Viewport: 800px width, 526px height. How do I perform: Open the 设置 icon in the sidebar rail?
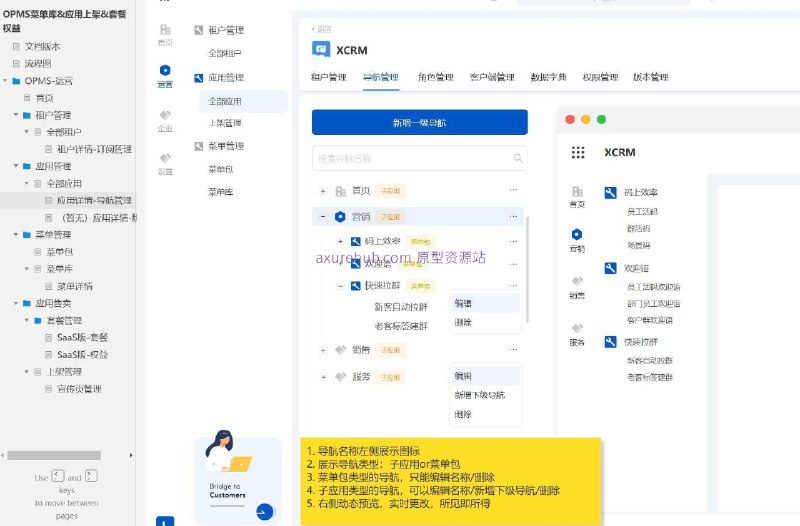(x=165, y=158)
